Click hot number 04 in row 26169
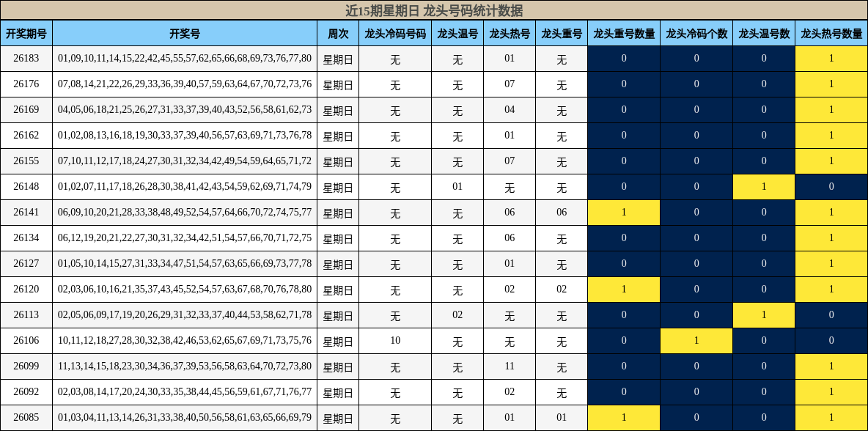The width and height of the screenshot is (868, 431). click(x=510, y=109)
